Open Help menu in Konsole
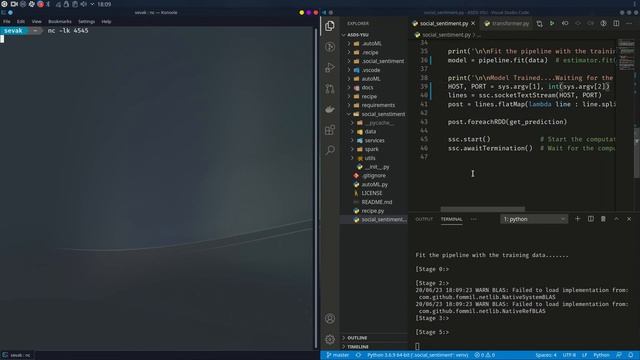The image size is (640, 360). pyautogui.click(x=106, y=21)
